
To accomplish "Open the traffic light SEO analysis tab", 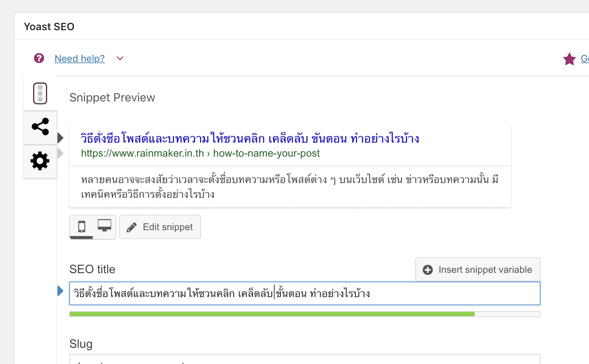I will tap(40, 93).
